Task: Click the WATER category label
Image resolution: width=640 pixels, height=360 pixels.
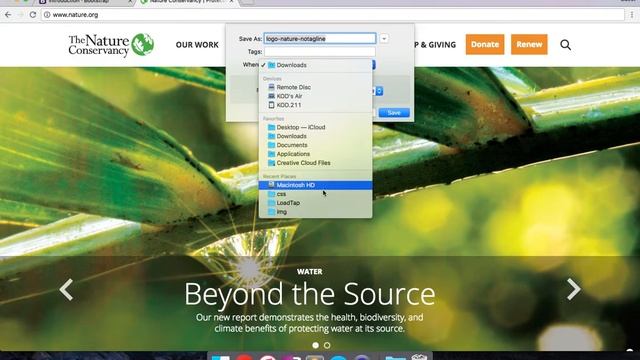Action: (310, 271)
